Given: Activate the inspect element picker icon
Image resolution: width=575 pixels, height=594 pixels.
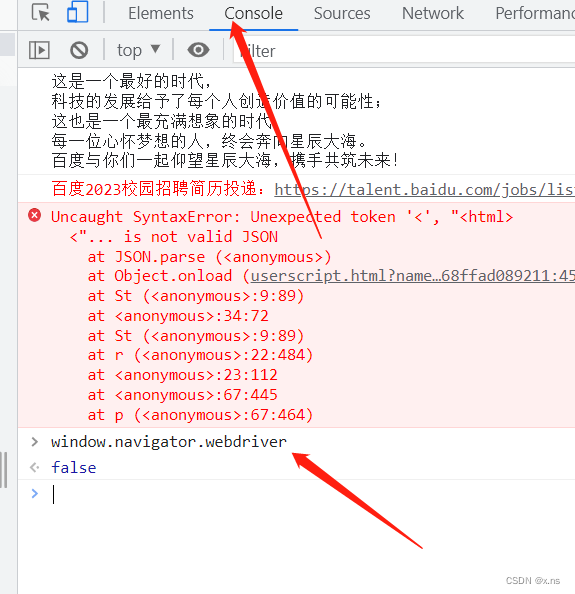Looking at the screenshot, I should click(x=41, y=13).
